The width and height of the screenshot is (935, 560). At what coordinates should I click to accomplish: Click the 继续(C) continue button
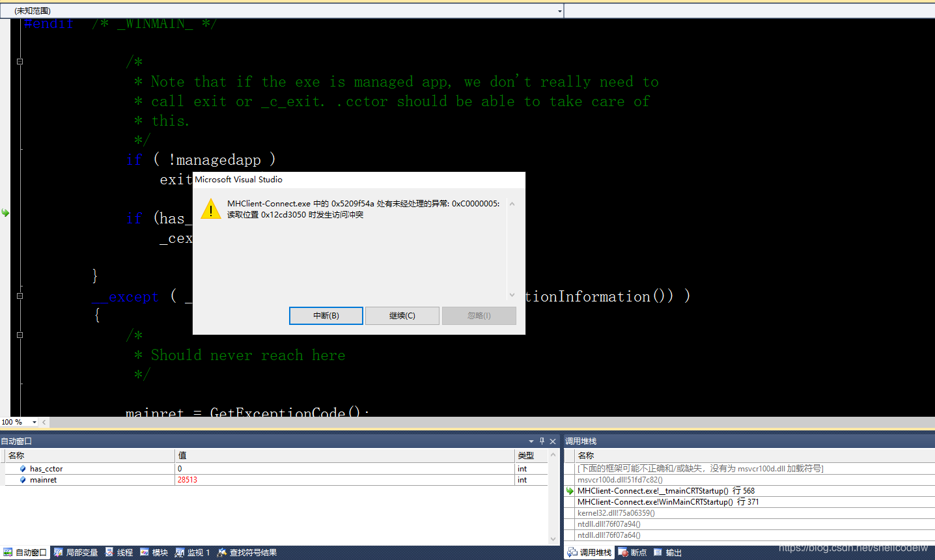pos(402,316)
